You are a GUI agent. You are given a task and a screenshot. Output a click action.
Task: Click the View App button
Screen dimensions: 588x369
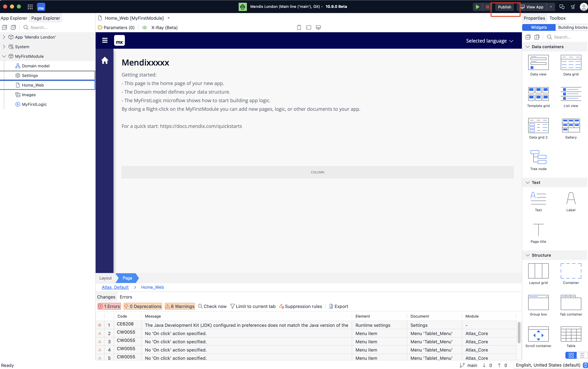[532, 7]
